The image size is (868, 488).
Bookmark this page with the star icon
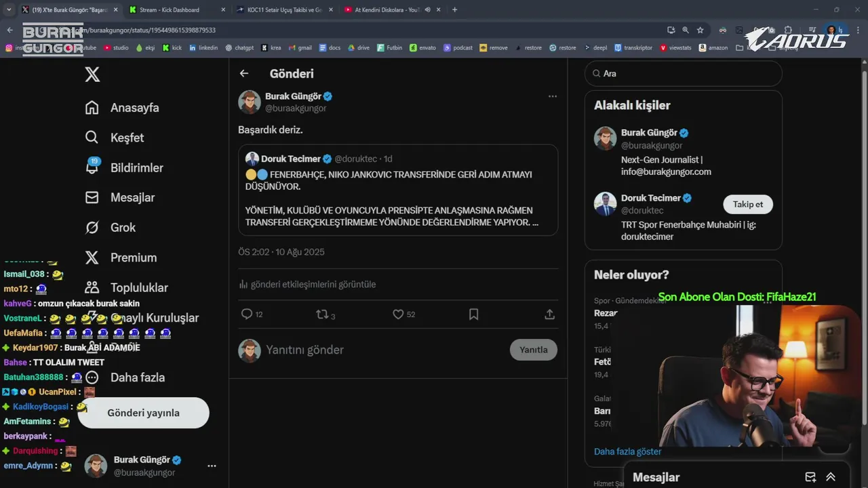coord(700,30)
